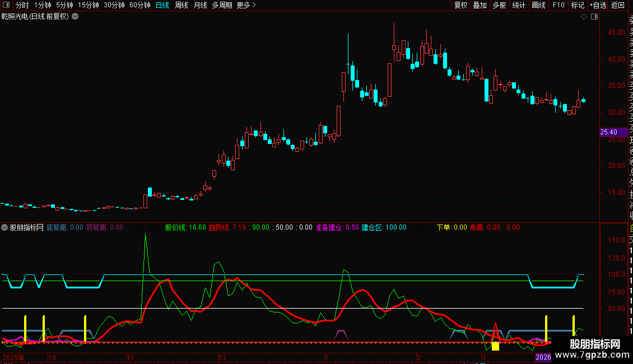Select the 15分钟 period

coord(88,5)
